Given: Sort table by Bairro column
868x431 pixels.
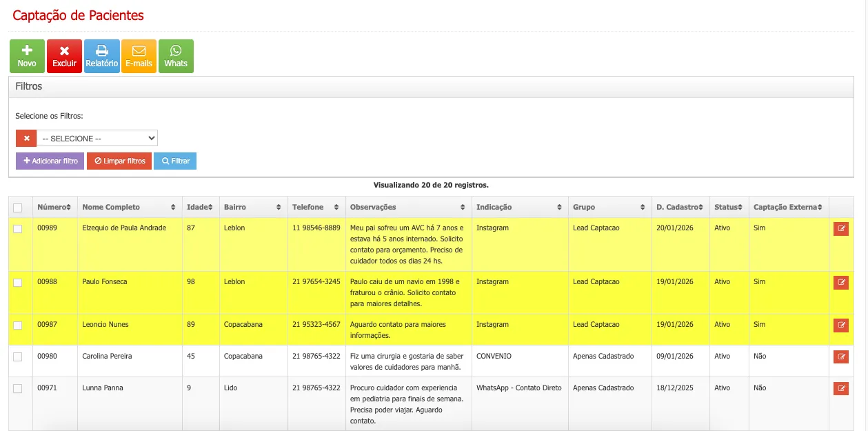Looking at the screenshot, I should click(253, 207).
